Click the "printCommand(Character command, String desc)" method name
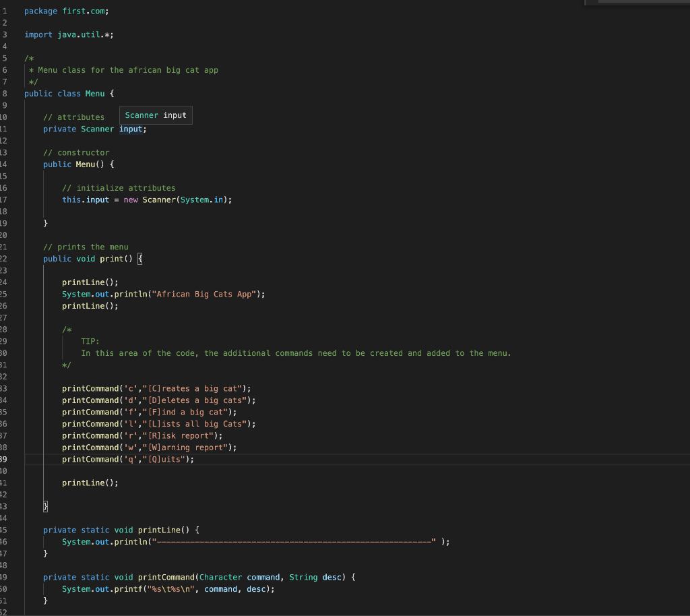 [166, 578]
